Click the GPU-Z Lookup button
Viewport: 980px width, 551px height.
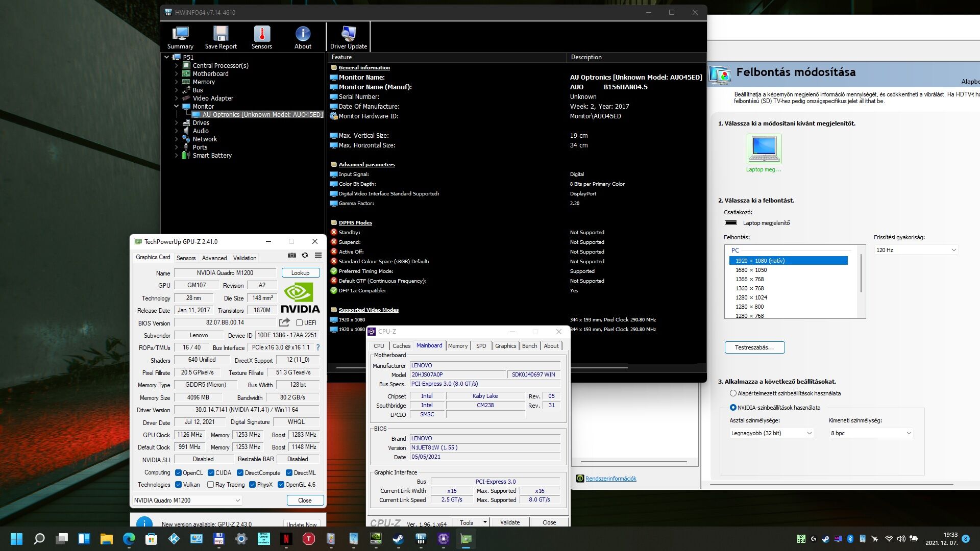coord(300,273)
